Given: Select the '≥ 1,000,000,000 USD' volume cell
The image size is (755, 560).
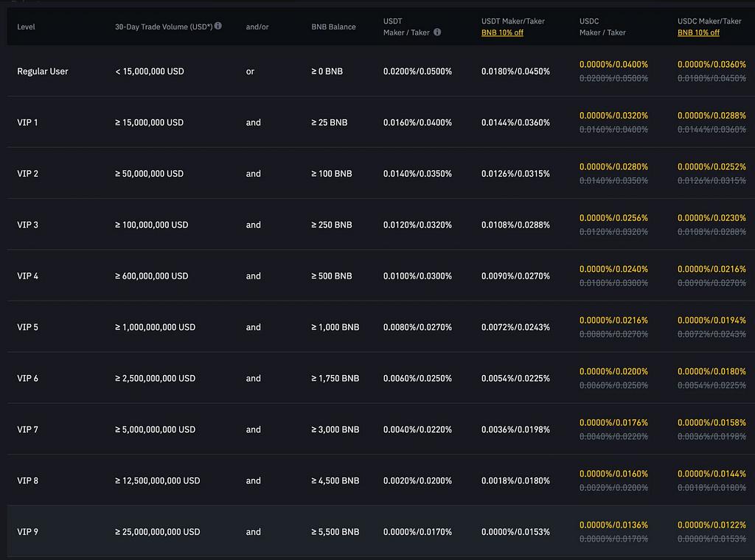Looking at the screenshot, I should tap(155, 327).
